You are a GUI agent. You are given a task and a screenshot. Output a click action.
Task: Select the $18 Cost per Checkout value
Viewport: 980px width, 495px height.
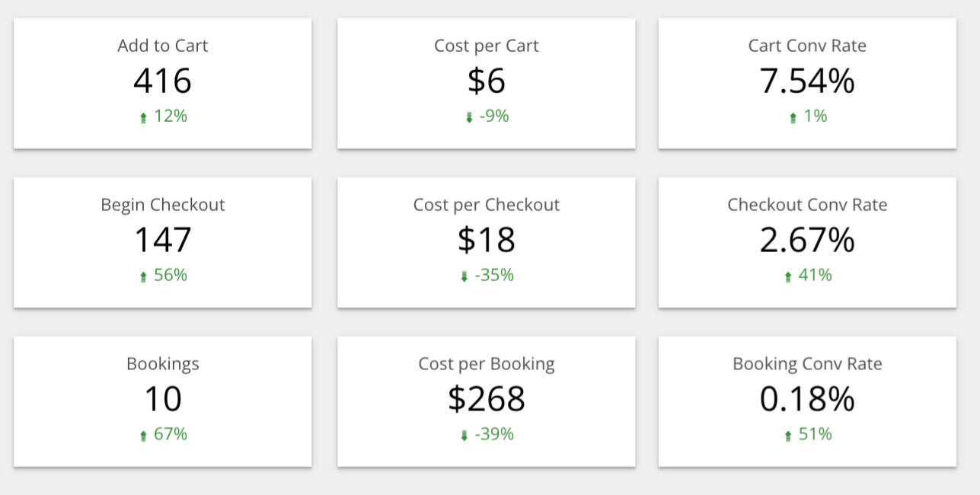click(x=487, y=240)
